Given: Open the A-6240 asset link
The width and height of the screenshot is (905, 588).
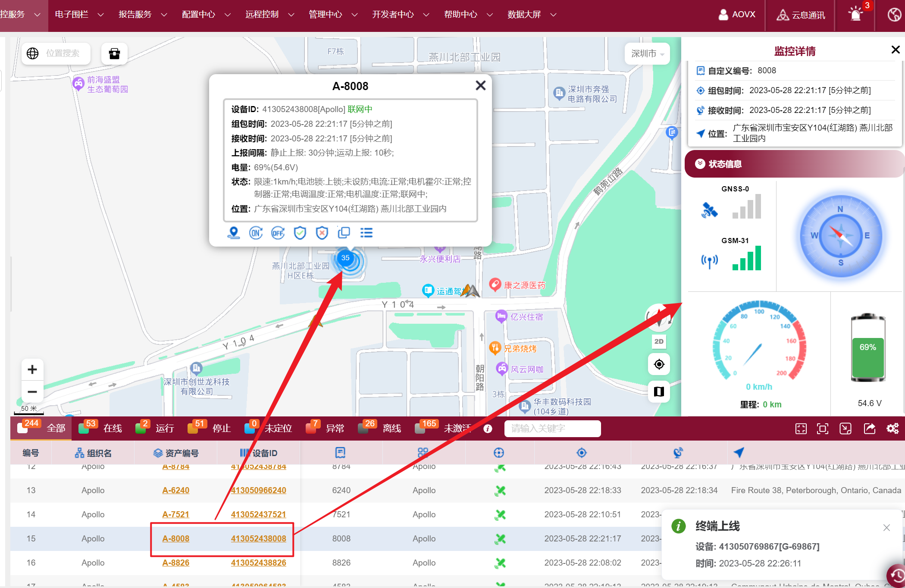Looking at the screenshot, I should pos(176,490).
